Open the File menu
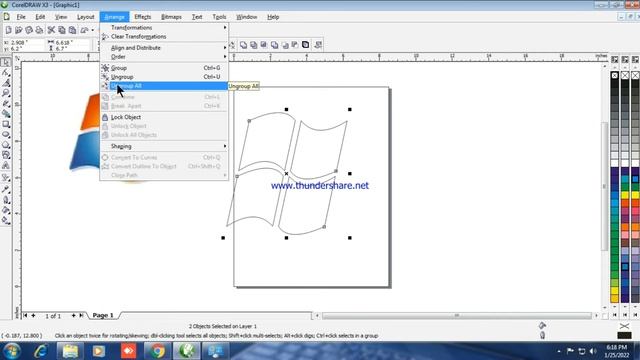The height and width of the screenshot is (360, 640). coord(21,17)
